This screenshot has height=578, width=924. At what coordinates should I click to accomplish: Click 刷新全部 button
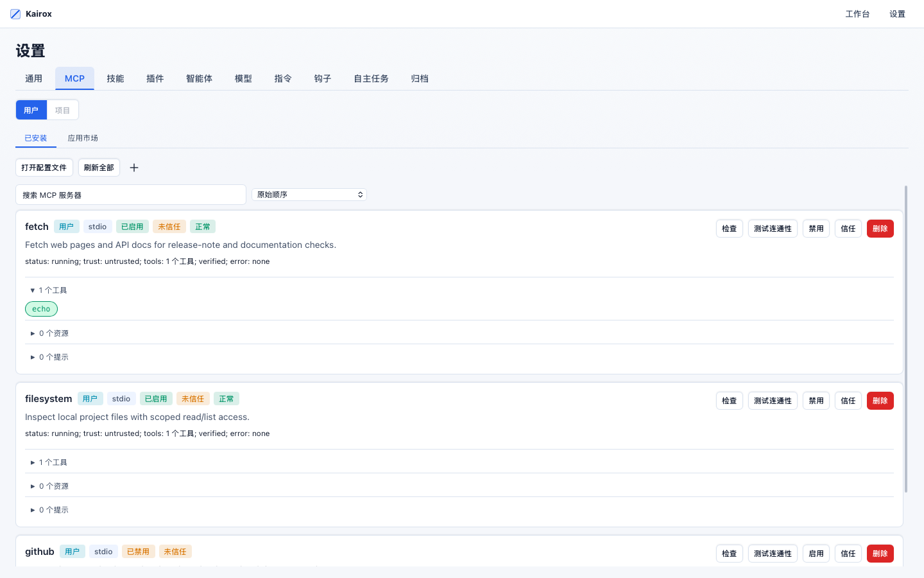(99, 168)
